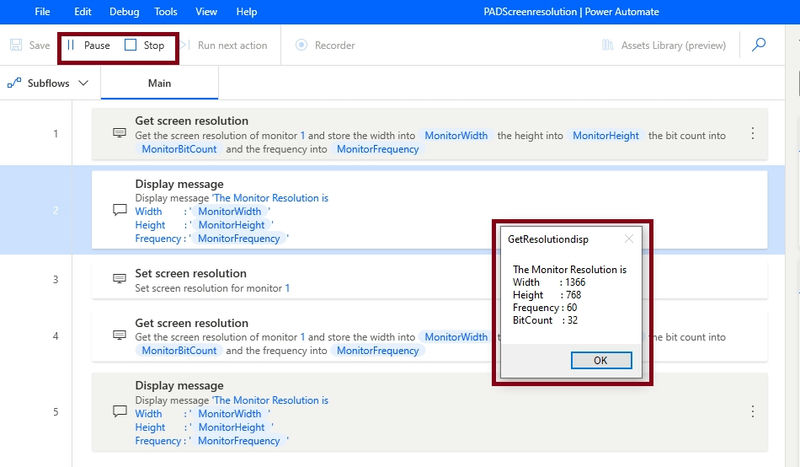Click MonitorWidth variable in action 2
The height and width of the screenshot is (467, 800).
click(230, 211)
